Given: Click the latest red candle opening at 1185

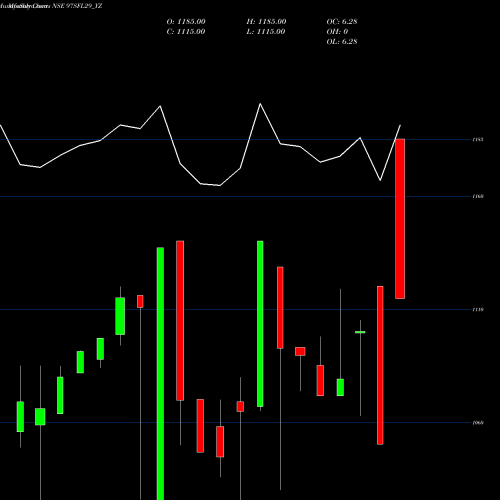Looking at the screenshot, I should 400,219.
